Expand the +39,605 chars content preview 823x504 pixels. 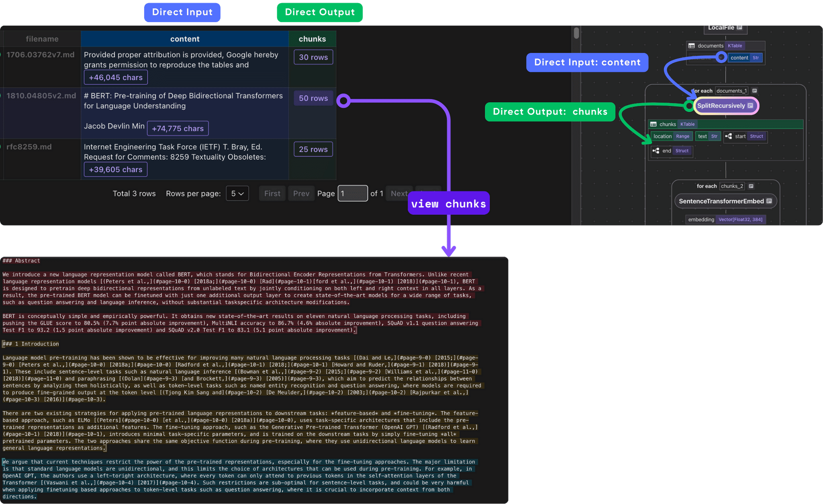(x=116, y=169)
